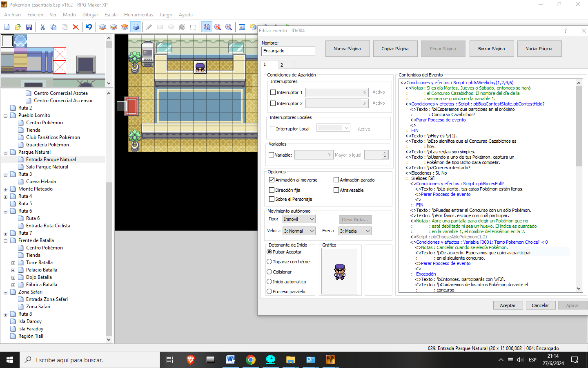Image resolution: width=588 pixels, height=368 pixels.
Task: Expand the Torre Batalla tree node
Action: pyautogui.click(x=13, y=263)
